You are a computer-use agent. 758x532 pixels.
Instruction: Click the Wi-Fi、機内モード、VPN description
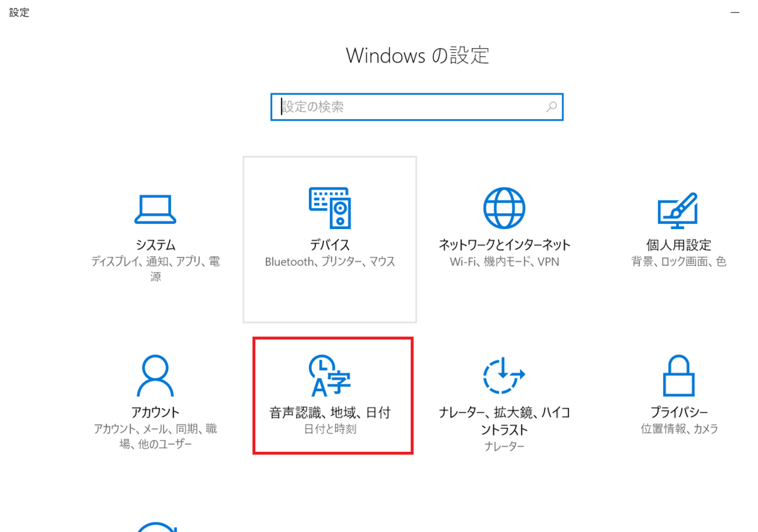(504, 261)
